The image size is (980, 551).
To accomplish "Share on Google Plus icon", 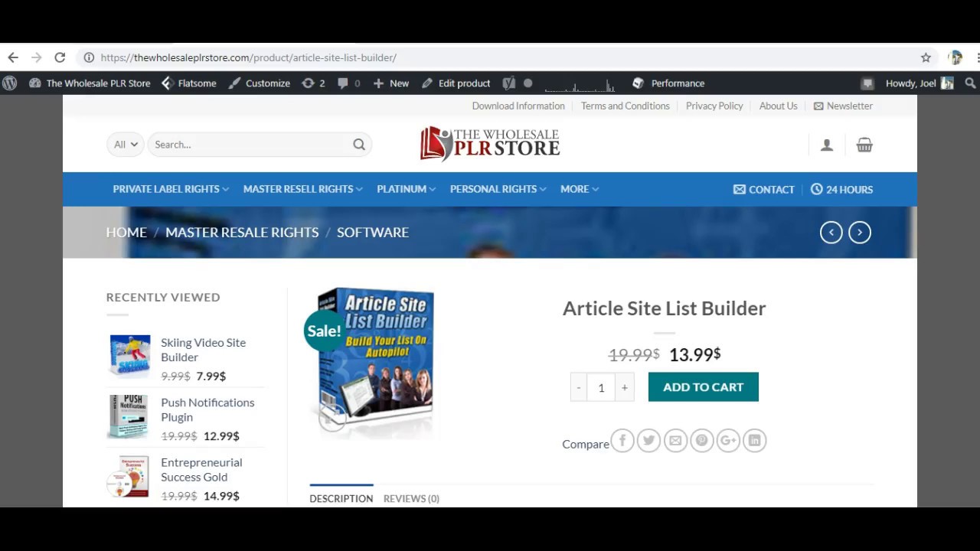I will click(x=728, y=440).
